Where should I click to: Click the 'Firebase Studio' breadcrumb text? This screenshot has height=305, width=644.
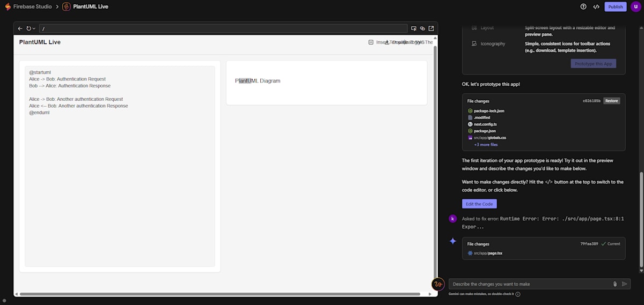[x=32, y=6]
